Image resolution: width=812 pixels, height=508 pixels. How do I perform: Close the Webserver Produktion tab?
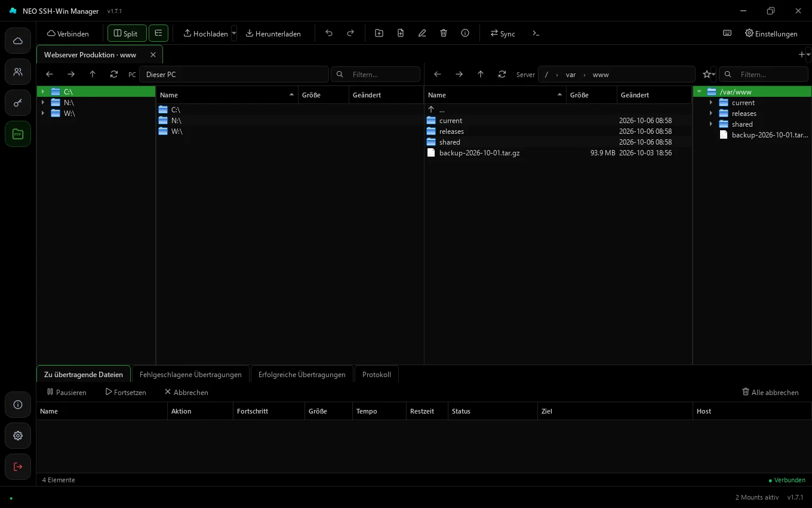click(153, 54)
